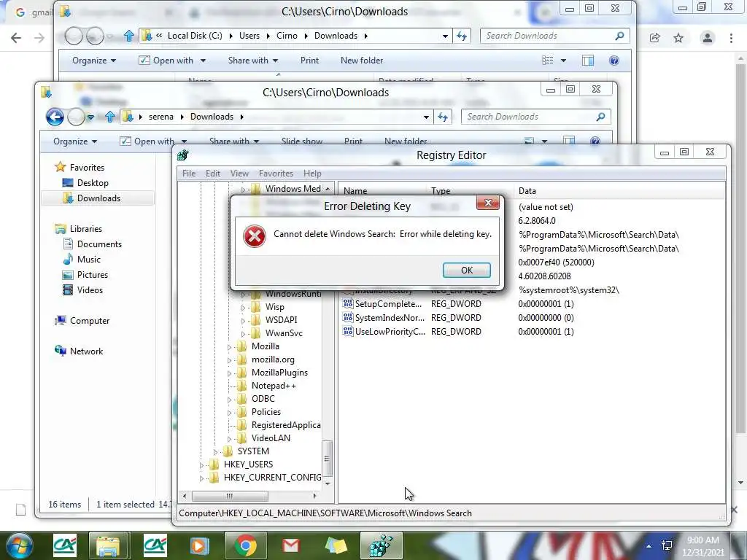Open address bar dropdown in serena window

click(x=426, y=117)
